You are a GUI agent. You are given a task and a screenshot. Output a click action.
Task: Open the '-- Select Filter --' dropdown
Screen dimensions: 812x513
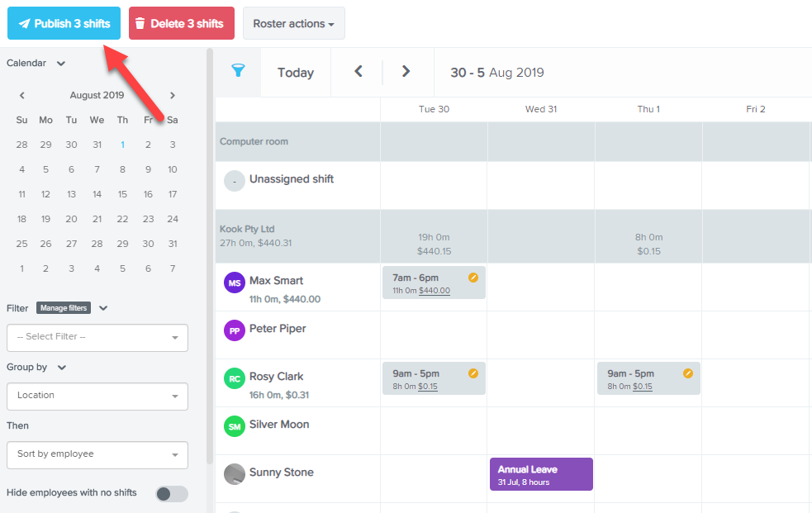[97, 338]
